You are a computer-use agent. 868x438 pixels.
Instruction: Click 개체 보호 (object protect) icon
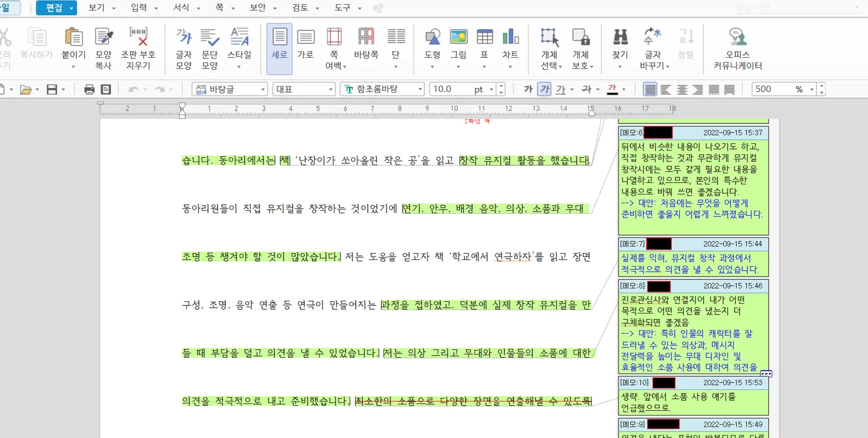(x=581, y=38)
